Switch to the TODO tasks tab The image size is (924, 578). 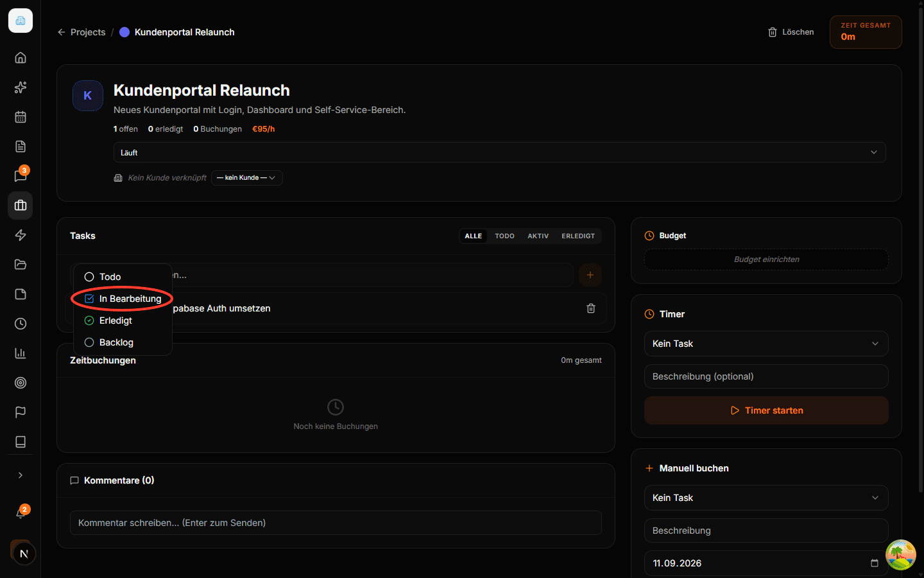coord(505,236)
